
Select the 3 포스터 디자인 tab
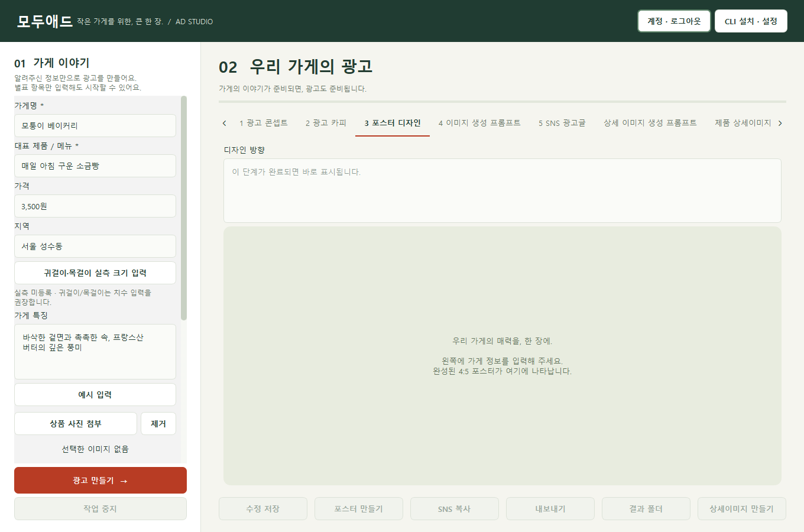[x=393, y=123]
